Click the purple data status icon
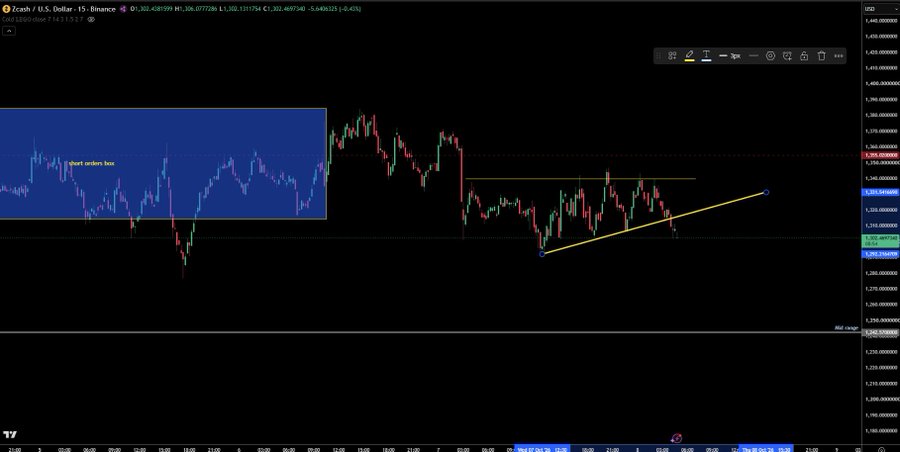The width and height of the screenshot is (900, 452). (x=123, y=9)
